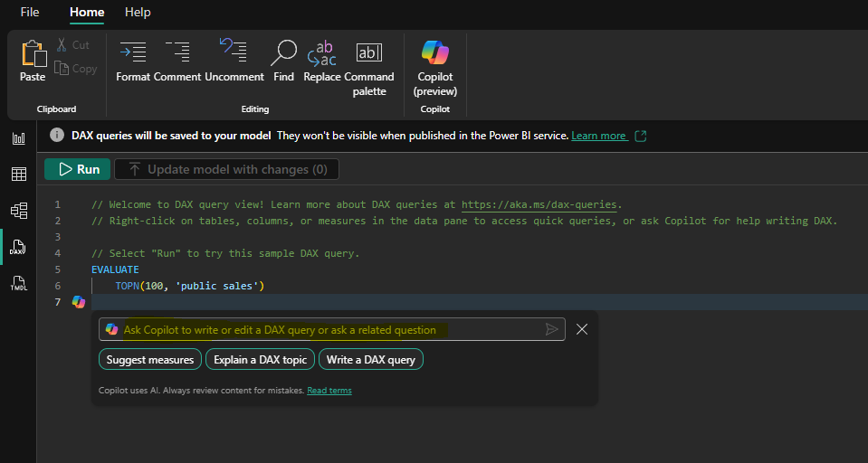The width and height of the screenshot is (868, 463).
Task: Click the Paste icon in Clipboard group
Action: tap(33, 60)
